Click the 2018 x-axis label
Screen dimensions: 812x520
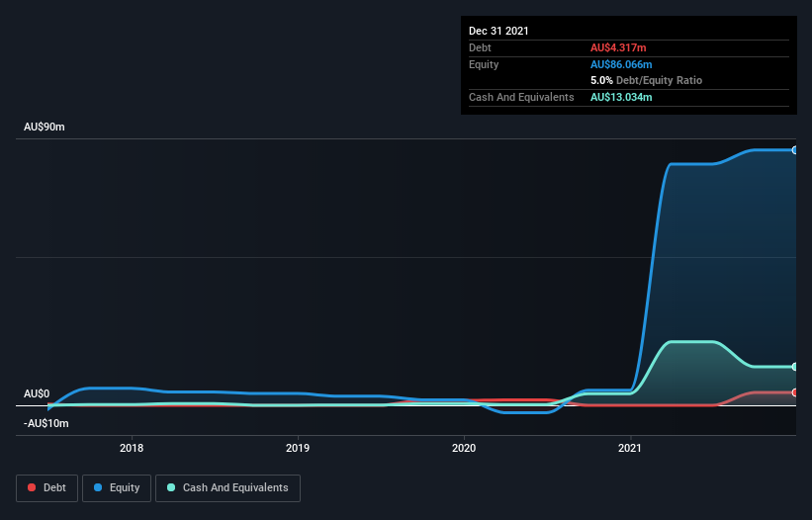(x=132, y=448)
